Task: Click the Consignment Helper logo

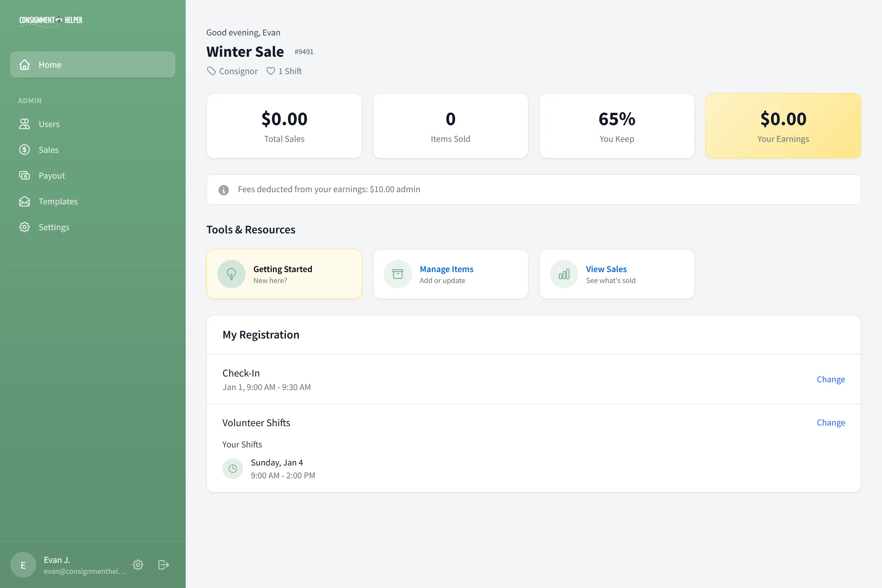Action: tap(51, 21)
